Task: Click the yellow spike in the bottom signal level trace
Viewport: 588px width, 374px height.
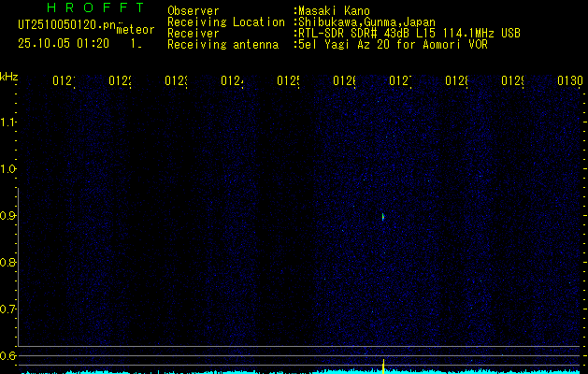Action: click(x=383, y=366)
